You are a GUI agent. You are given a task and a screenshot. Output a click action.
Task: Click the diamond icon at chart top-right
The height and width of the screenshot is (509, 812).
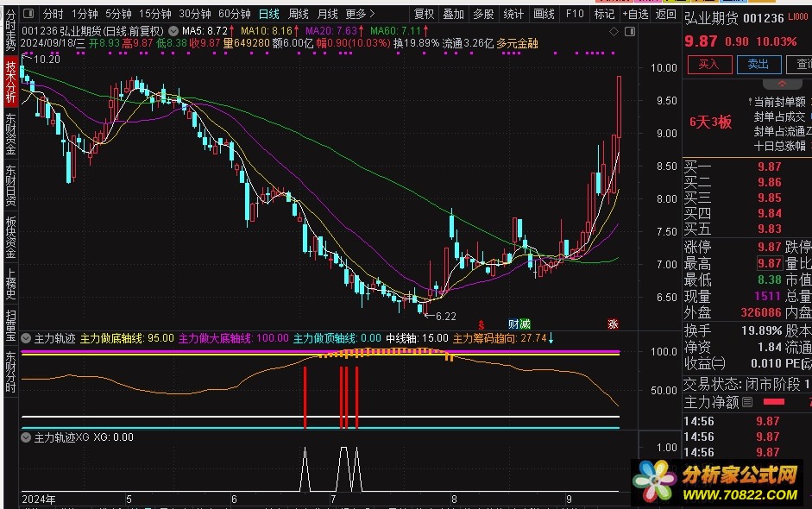coord(614,32)
